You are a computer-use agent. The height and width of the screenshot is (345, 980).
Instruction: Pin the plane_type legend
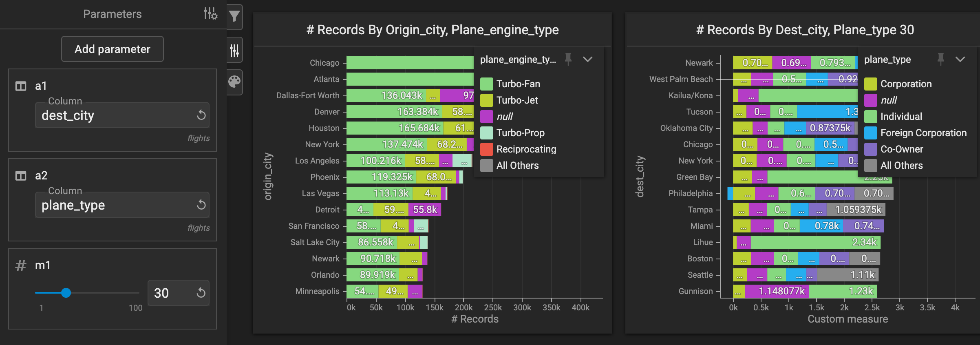tap(940, 59)
